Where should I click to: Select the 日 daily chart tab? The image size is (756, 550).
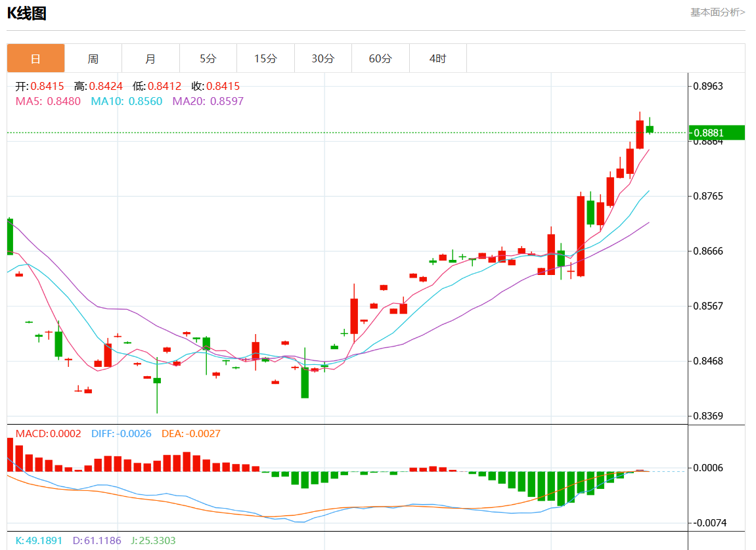pyautogui.click(x=35, y=58)
